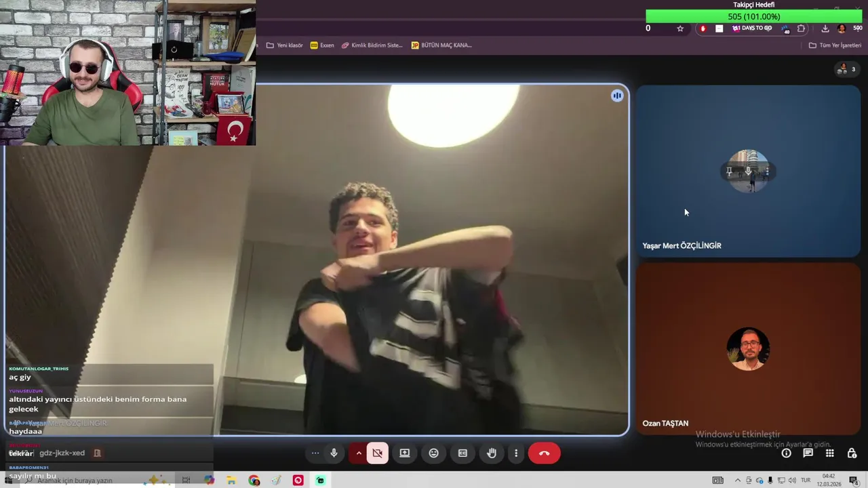Expand video settings arrow beside camera button
Image resolution: width=868 pixels, height=488 pixels.
[x=359, y=453]
